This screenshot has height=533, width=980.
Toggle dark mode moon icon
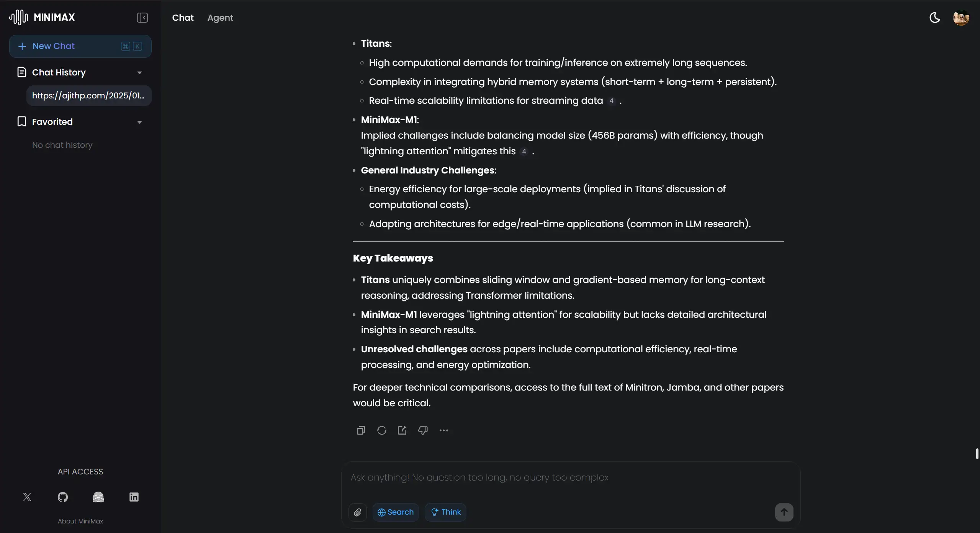934,18
